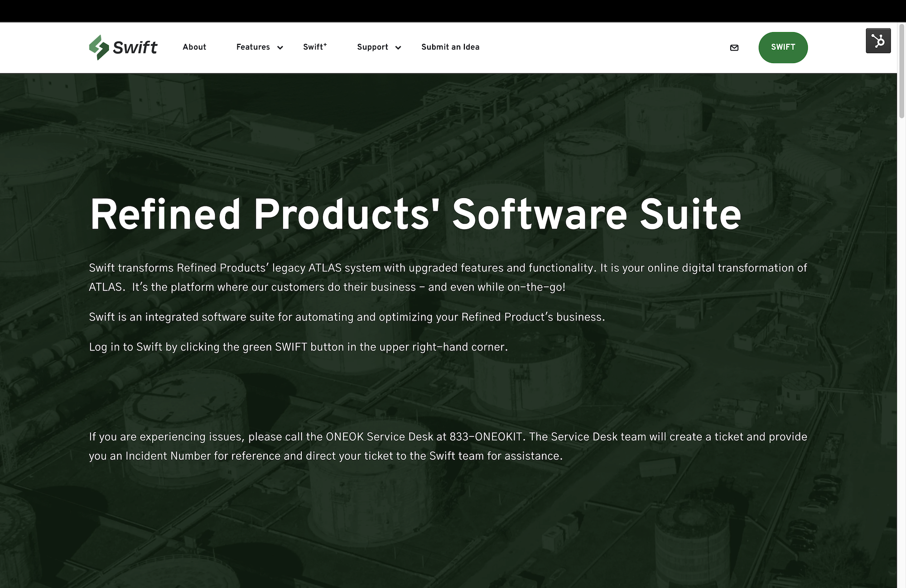Open the Features menu item

coord(253,47)
